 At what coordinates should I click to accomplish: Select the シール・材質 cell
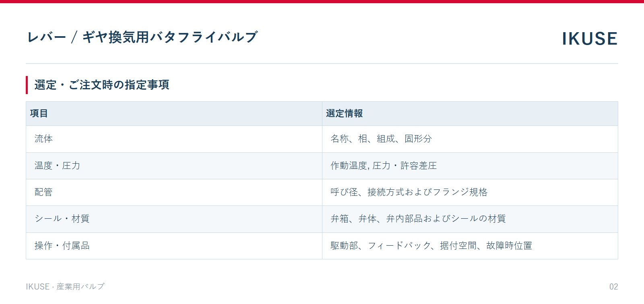coord(174,219)
